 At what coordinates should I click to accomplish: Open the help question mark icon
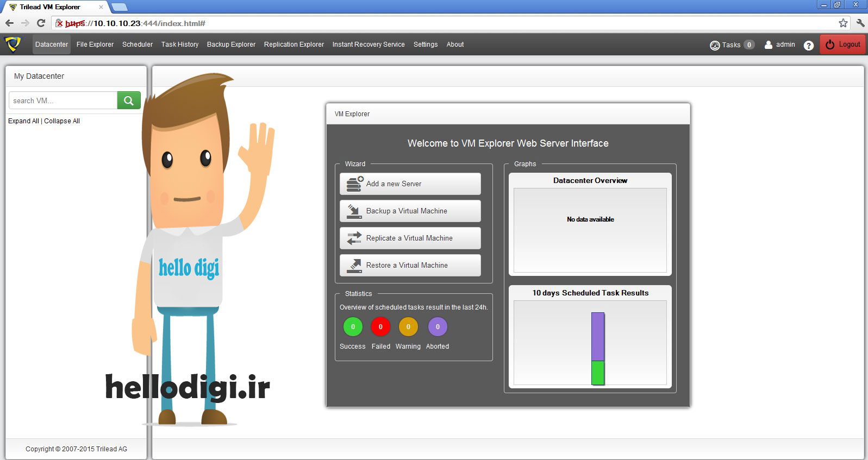pyautogui.click(x=809, y=45)
